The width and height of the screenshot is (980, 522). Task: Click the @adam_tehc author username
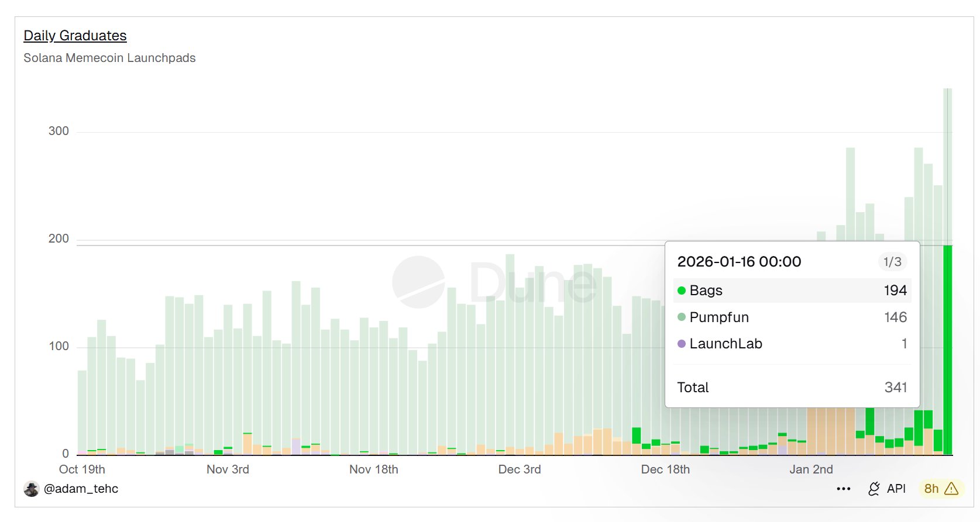(81, 489)
